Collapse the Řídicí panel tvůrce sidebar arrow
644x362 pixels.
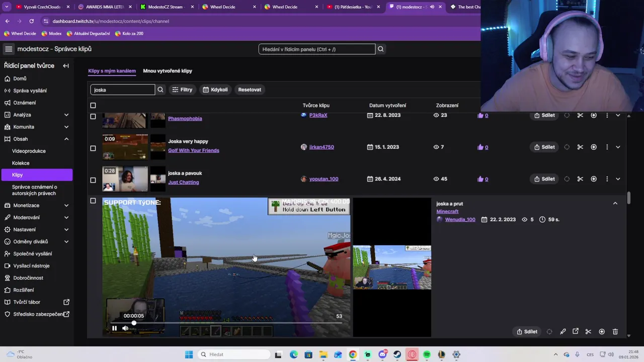click(x=65, y=66)
